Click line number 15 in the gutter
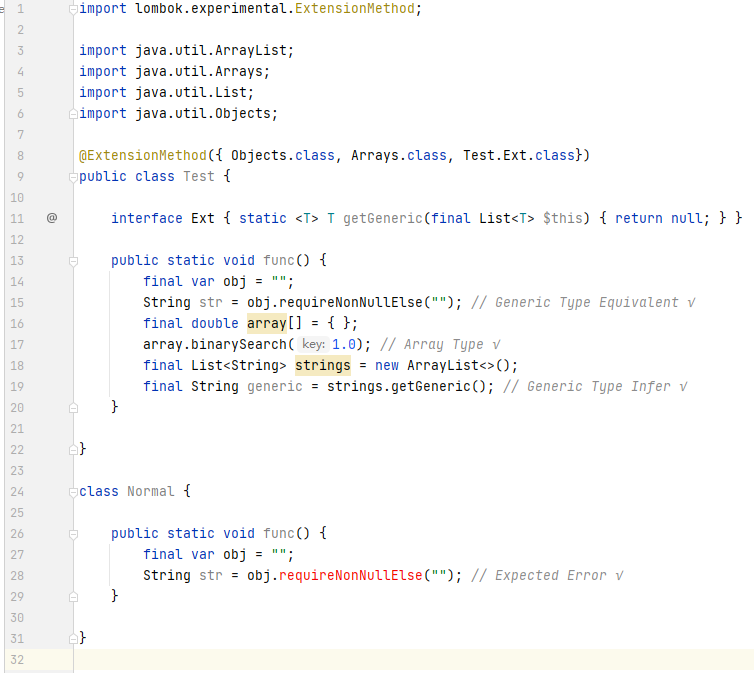Screen dimensions: 754x673 click(17, 302)
